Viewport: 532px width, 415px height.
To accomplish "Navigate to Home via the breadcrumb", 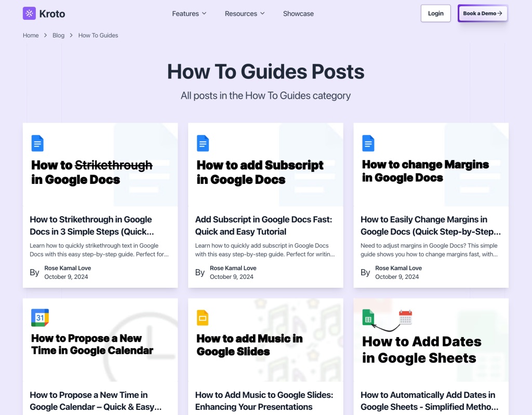I will 31,35.
